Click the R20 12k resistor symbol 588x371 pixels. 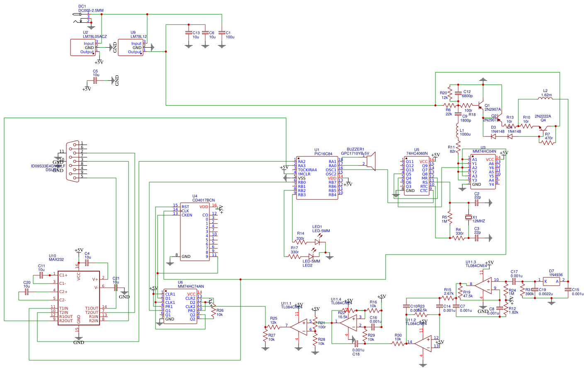[x=450, y=93]
